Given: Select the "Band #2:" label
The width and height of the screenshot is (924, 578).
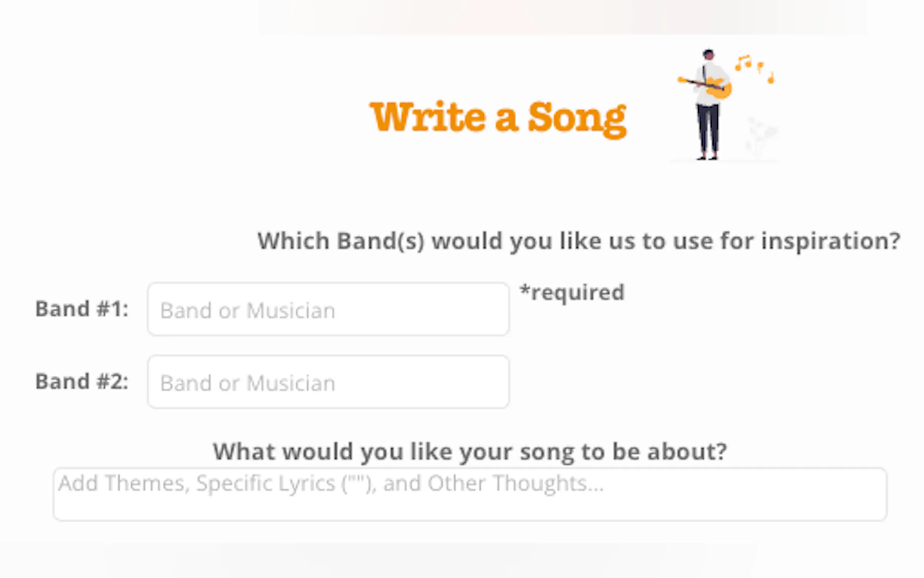Looking at the screenshot, I should point(81,381).
